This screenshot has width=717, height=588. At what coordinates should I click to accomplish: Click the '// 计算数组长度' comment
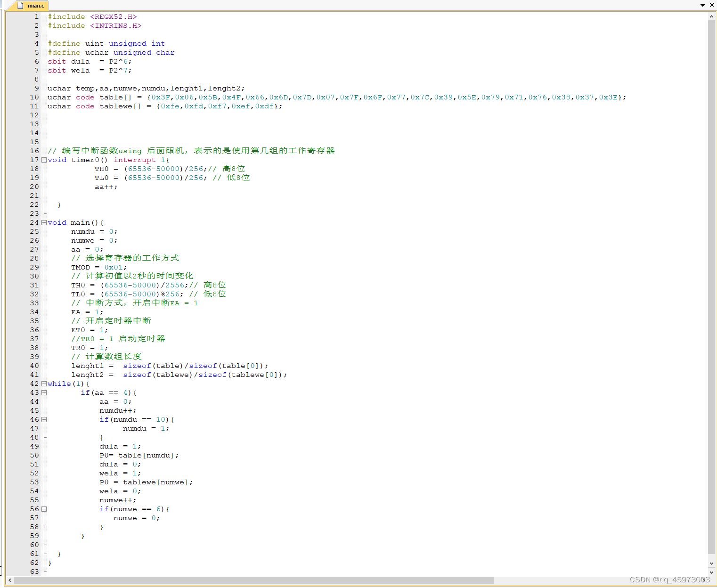click(106, 357)
